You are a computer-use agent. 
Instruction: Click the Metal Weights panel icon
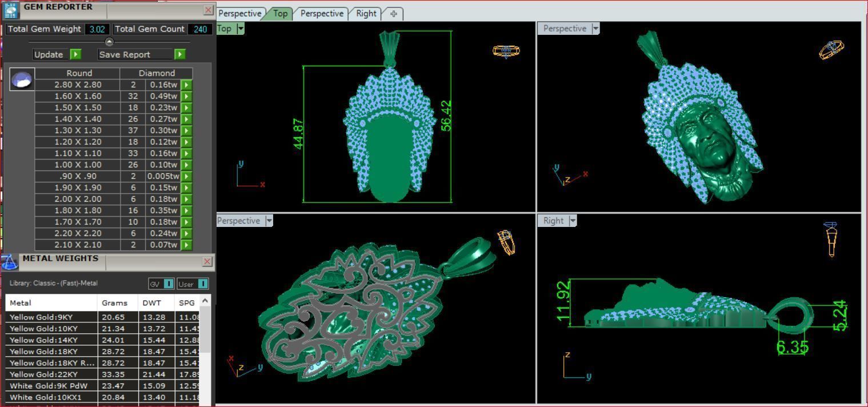click(x=10, y=262)
